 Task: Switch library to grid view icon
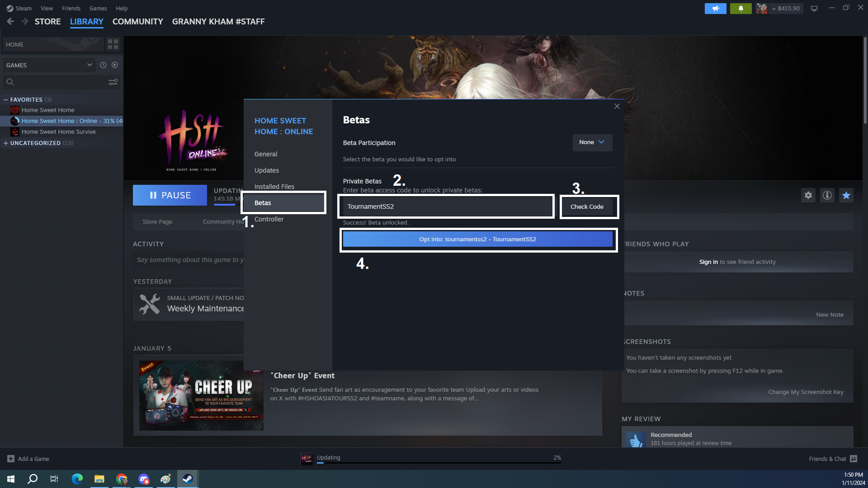click(x=113, y=44)
